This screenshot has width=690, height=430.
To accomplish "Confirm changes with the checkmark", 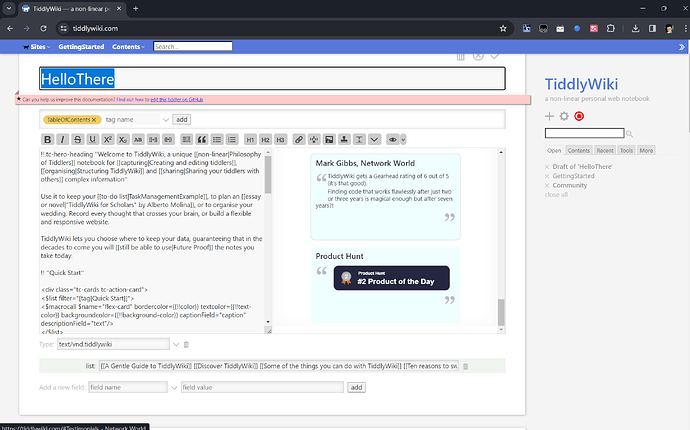I will [495, 56].
